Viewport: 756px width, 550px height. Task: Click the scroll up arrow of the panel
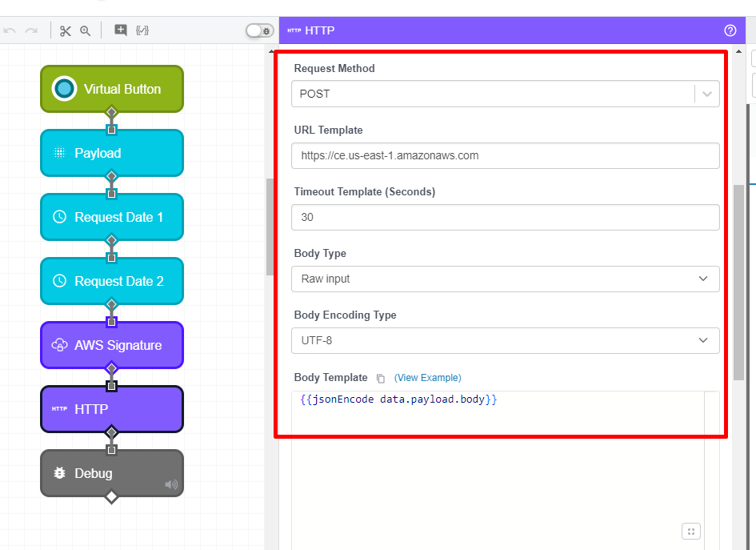[738, 51]
